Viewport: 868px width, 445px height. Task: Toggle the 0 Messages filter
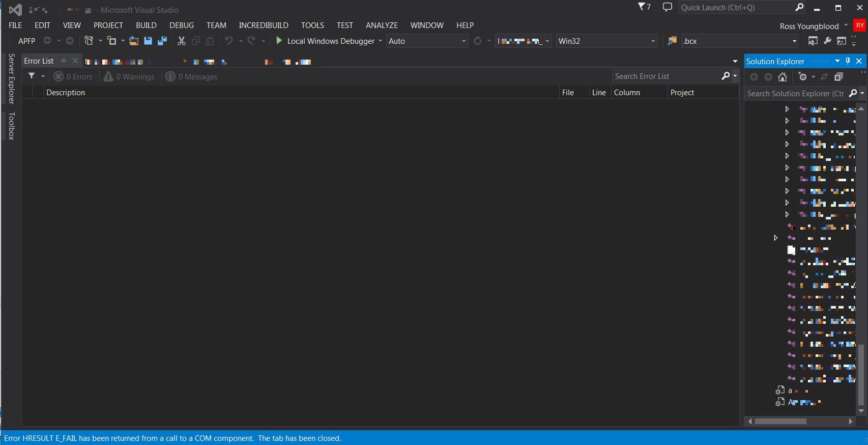[192, 76]
